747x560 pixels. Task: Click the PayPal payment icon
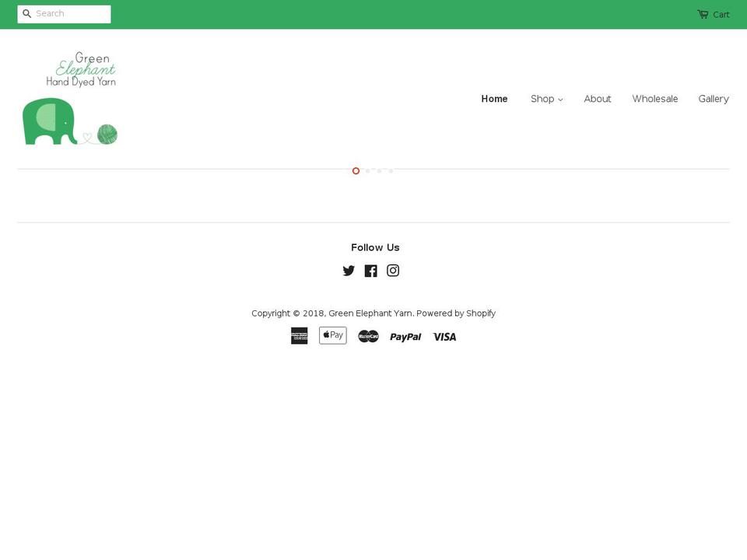point(405,337)
